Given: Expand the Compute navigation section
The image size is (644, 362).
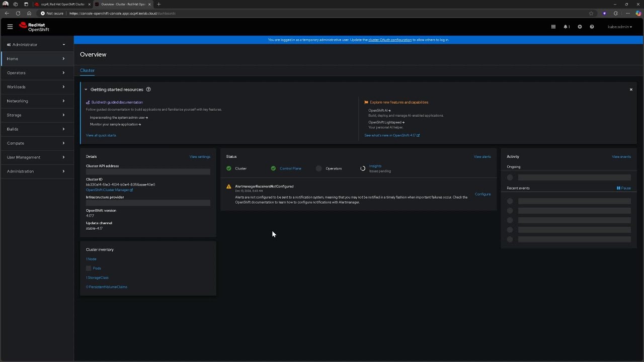Looking at the screenshot, I should [x=36, y=143].
